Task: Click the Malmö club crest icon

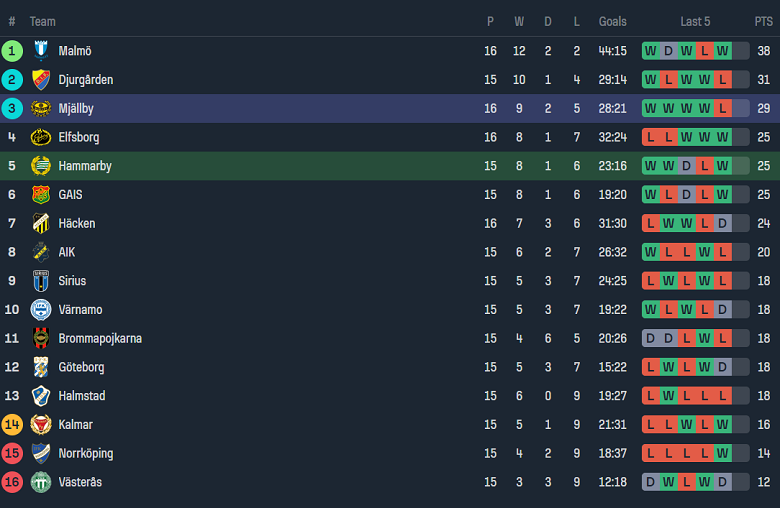Action: click(x=41, y=51)
